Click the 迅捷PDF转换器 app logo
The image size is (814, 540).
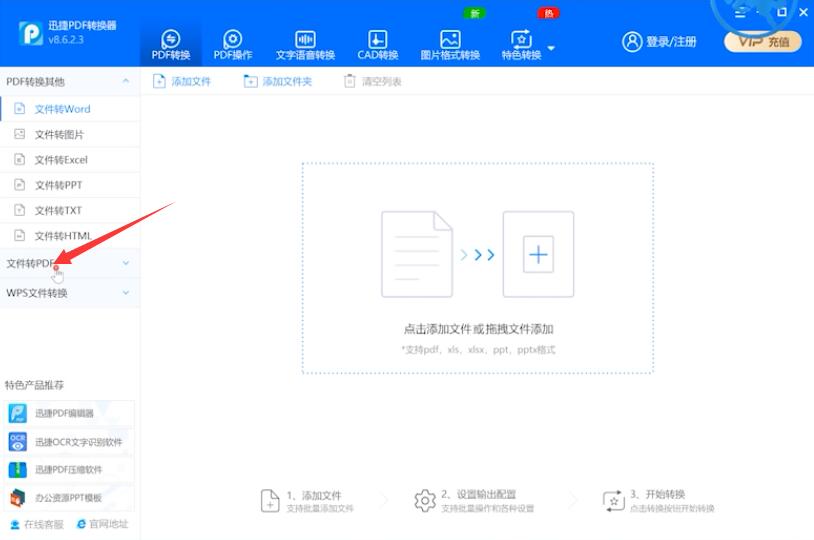tap(31, 33)
